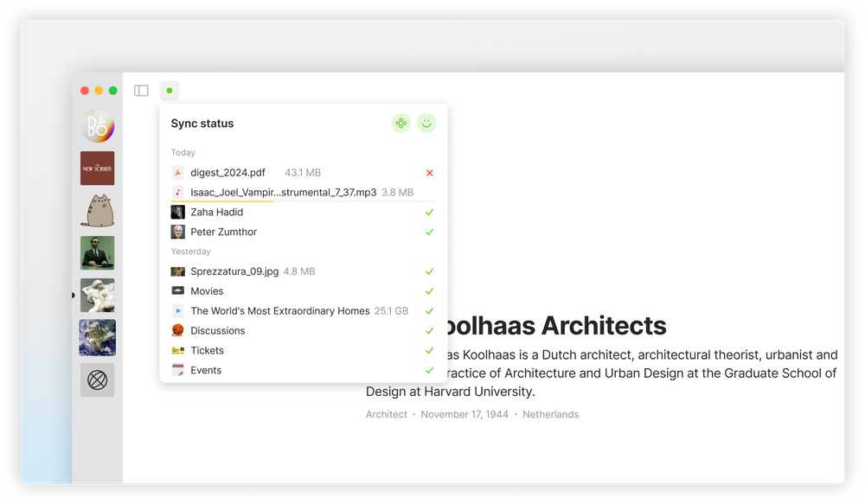Open the Movies item
The image size is (865, 504).
304,291
